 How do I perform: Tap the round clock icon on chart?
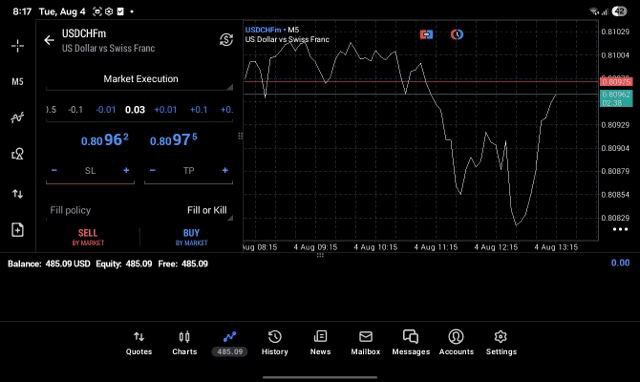coord(457,35)
